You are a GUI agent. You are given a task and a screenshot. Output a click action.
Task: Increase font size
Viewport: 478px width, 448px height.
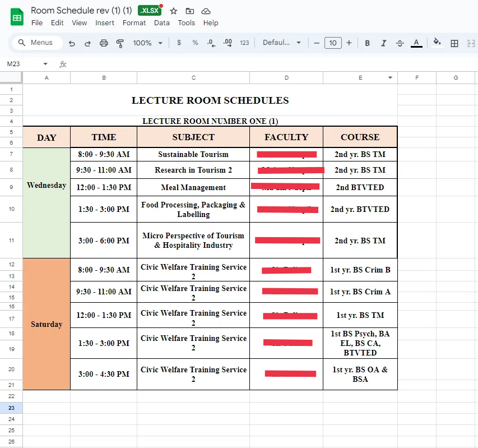[x=349, y=43]
